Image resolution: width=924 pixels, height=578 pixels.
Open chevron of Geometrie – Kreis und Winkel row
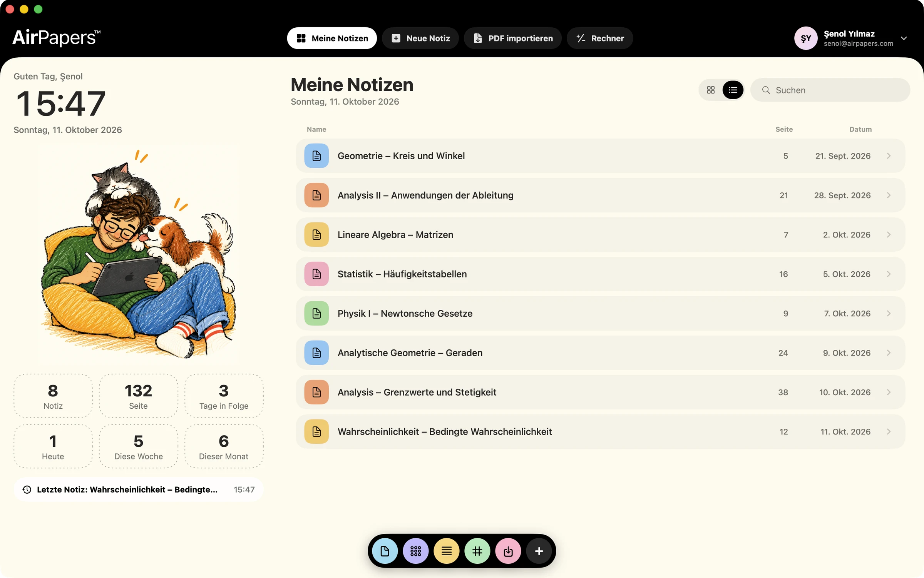coord(889,156)
